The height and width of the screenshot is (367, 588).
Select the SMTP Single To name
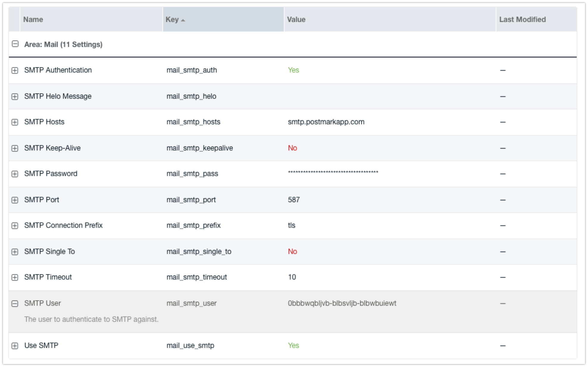click(x=49, y=251)
